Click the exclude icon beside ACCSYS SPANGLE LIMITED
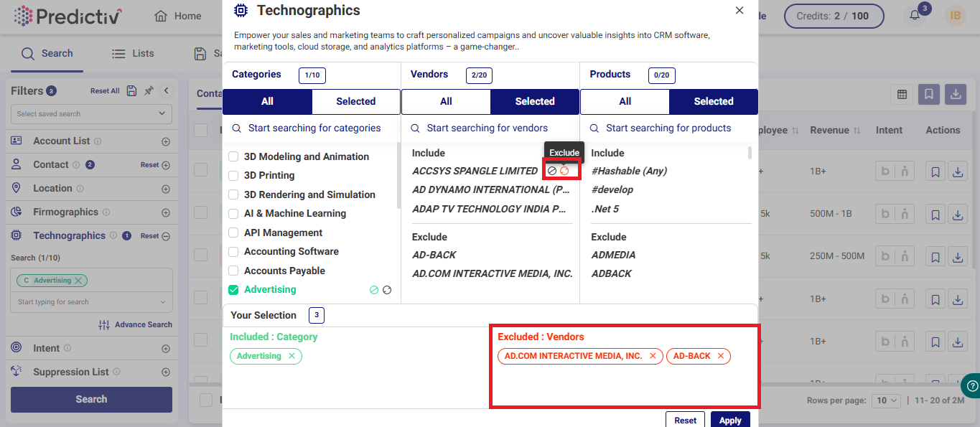This screenshot has height=427, width=980. (x=564, y=171)
